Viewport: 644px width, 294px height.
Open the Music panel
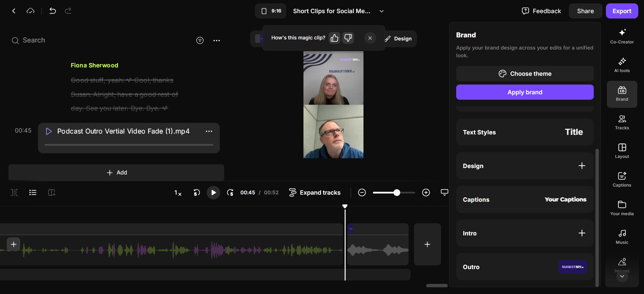coord(622,237)
